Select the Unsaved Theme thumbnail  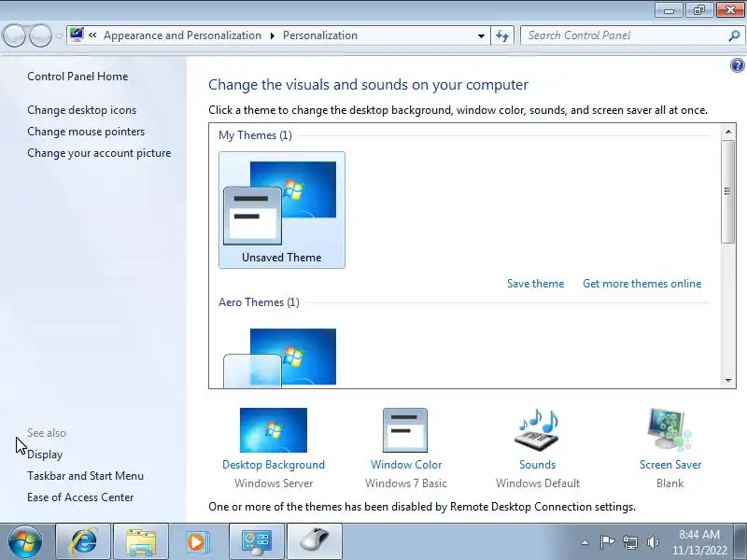pos(282,210)
